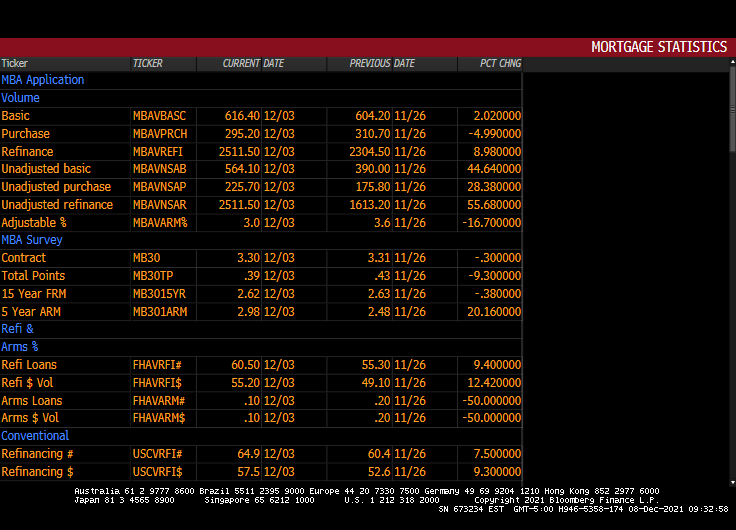Open the MBAVARM% ticker
Screen dimensions: 736x530
click(x=160, y=223)
